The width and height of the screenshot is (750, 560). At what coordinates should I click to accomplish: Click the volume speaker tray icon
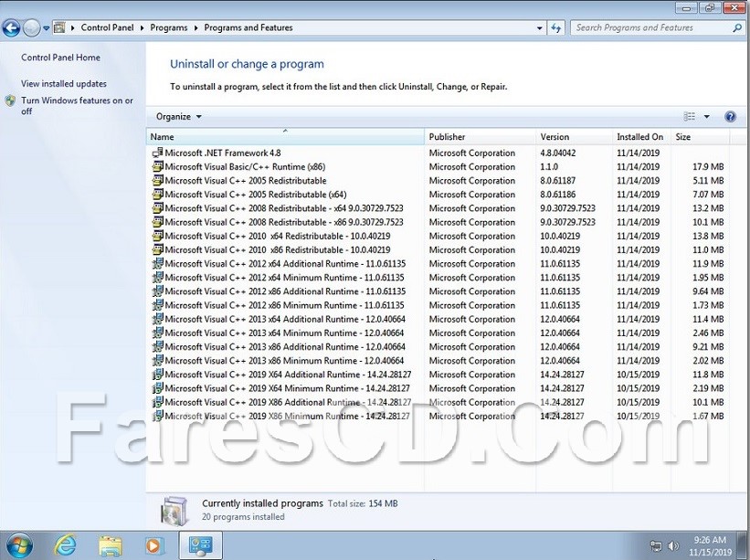point(673,545)
